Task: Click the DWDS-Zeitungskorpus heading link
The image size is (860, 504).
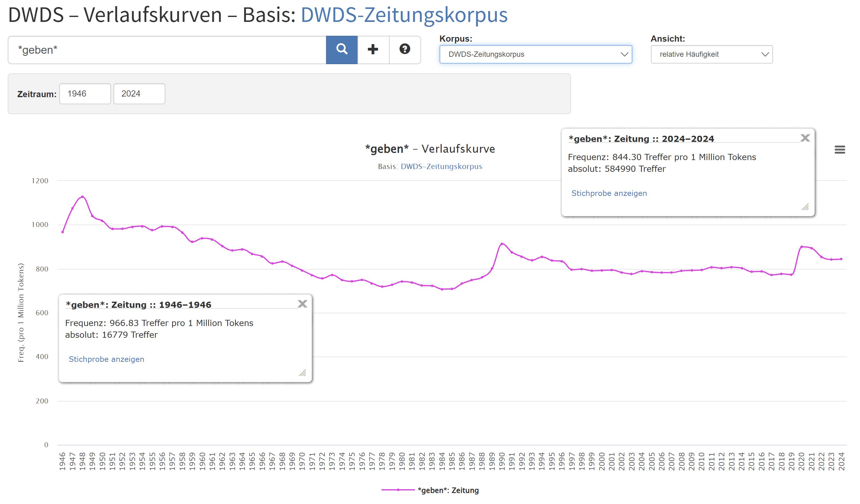Action: (x=404, y=15)
